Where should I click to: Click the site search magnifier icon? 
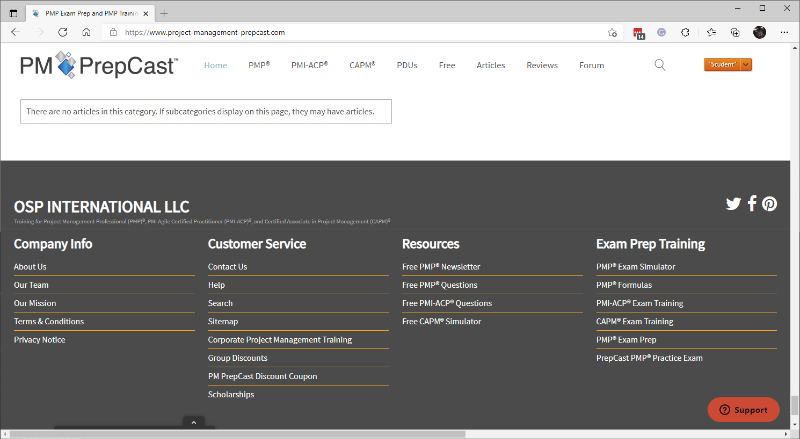click(660, 65)
